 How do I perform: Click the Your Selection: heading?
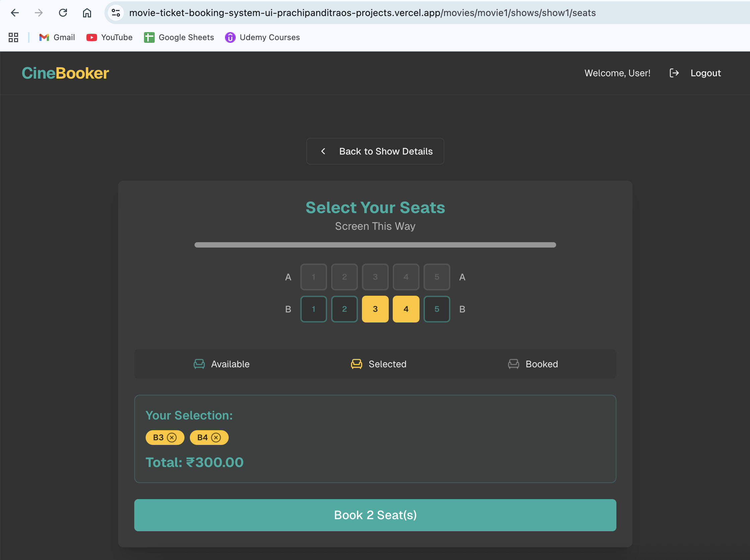coord(189,415)
